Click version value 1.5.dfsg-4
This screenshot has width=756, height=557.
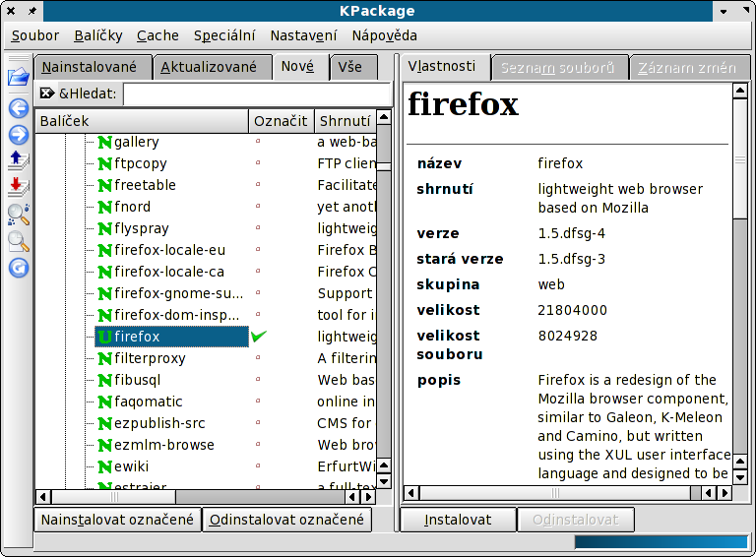pyautogui.click(x=571, y=233)
